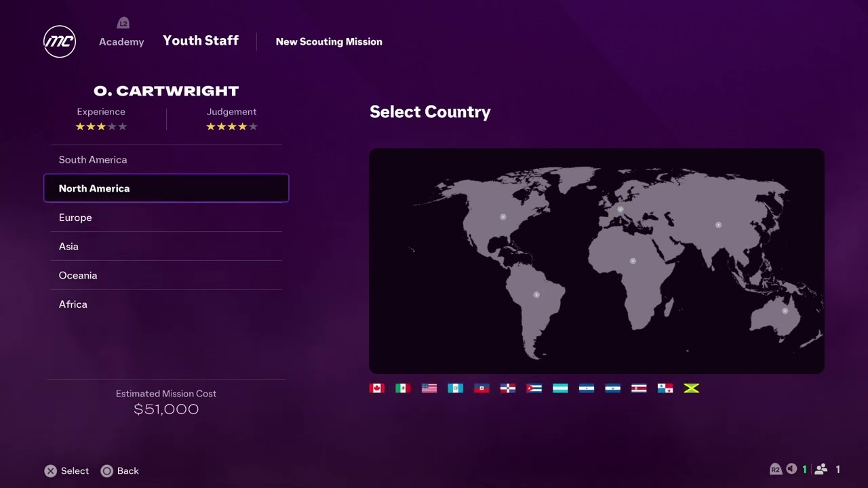Click the cross Select button icon
The image size is (868, 488).
[x=51, y=471]
